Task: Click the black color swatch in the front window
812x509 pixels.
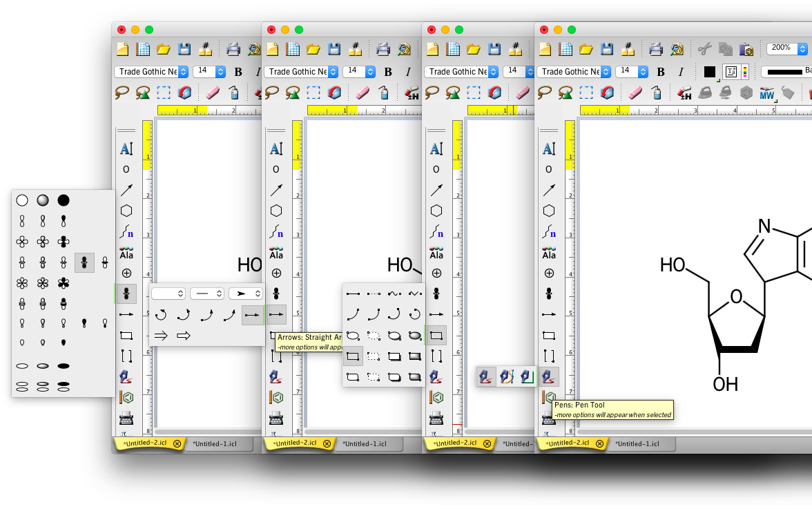Action: pyautogui.click(x=710, y=72)
